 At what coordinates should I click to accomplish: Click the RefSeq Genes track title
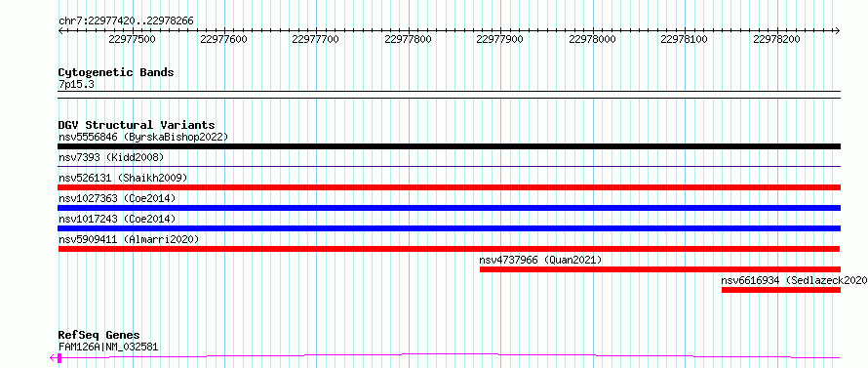[99, 336]
